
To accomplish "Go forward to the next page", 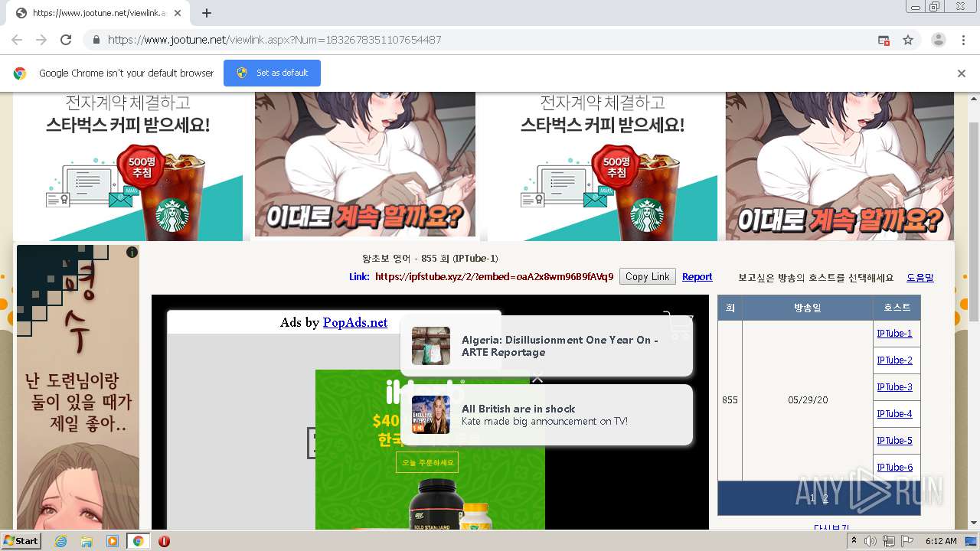I will (41, 40).
